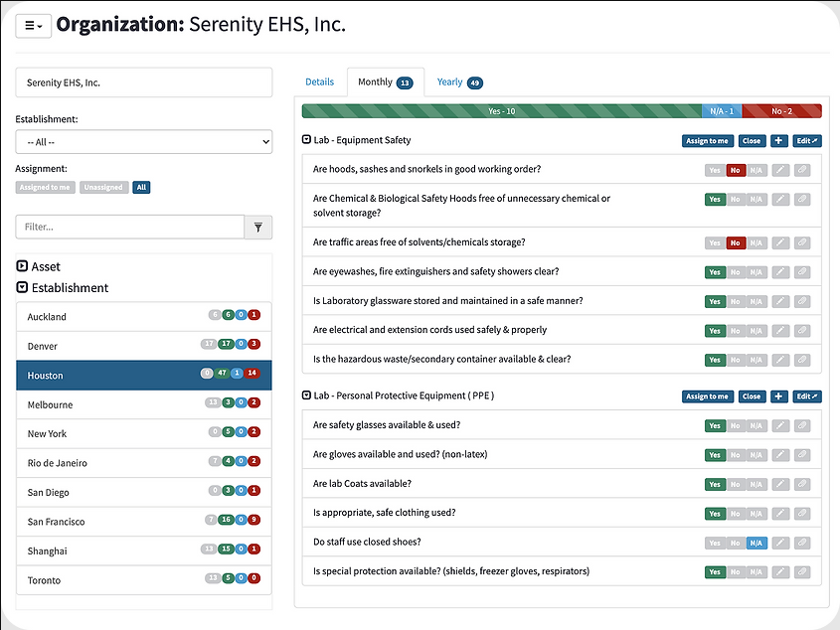Screen dimensions: 840x630
Task: Set Yes for traffic areas solvents question
Action: [x=715, y=243]
